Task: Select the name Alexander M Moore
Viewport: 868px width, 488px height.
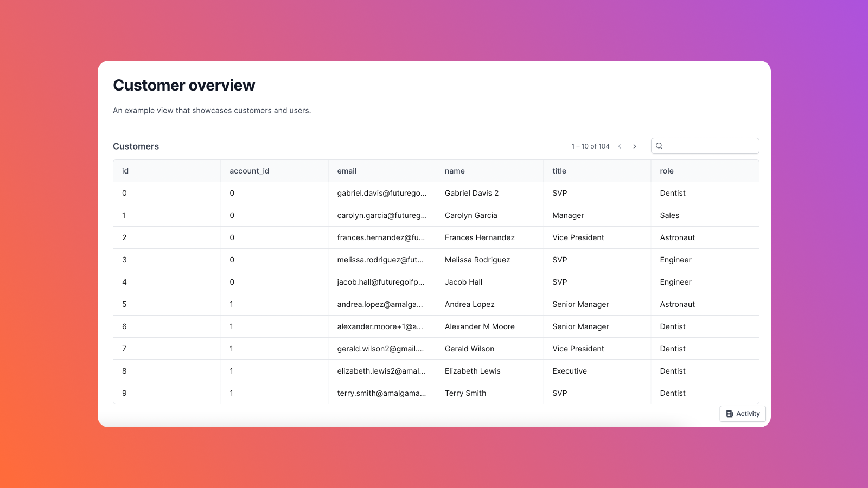Action: [x=480, y=326]
